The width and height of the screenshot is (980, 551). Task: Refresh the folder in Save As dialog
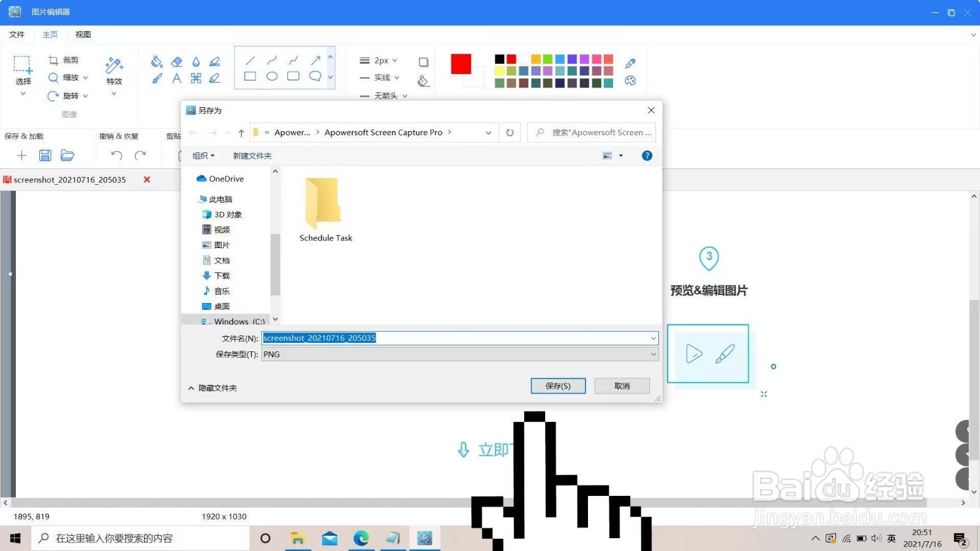pyautogui.click(x=510, y=132)
